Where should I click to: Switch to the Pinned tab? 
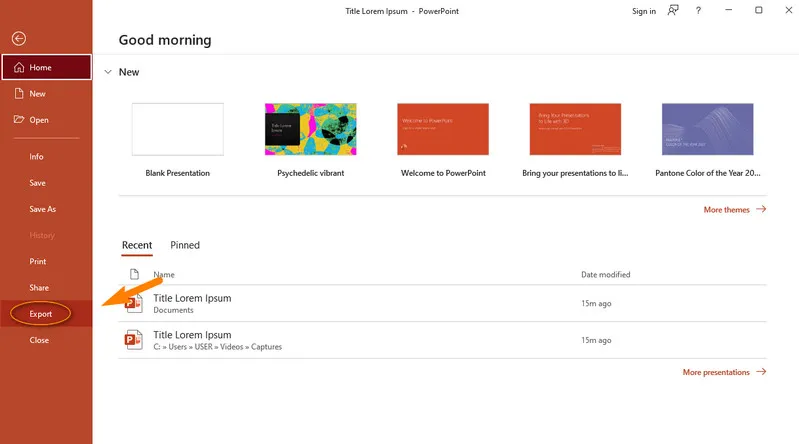[185, 245]
